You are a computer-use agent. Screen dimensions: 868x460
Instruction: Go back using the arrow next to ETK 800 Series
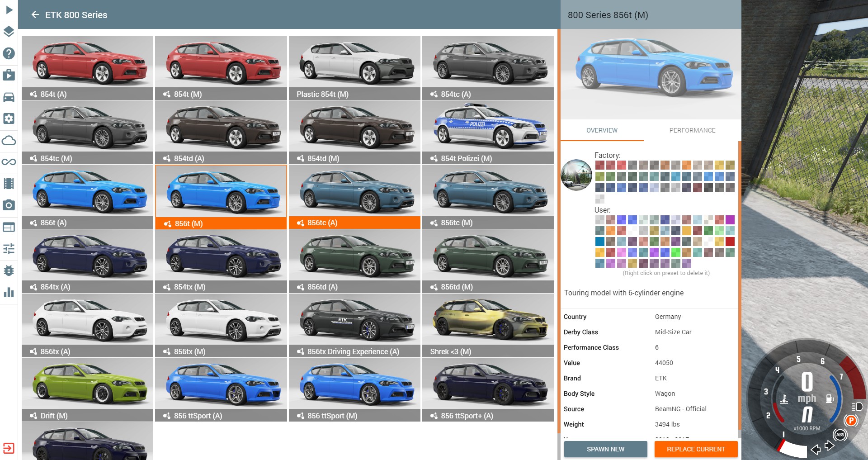click(35, 15)
